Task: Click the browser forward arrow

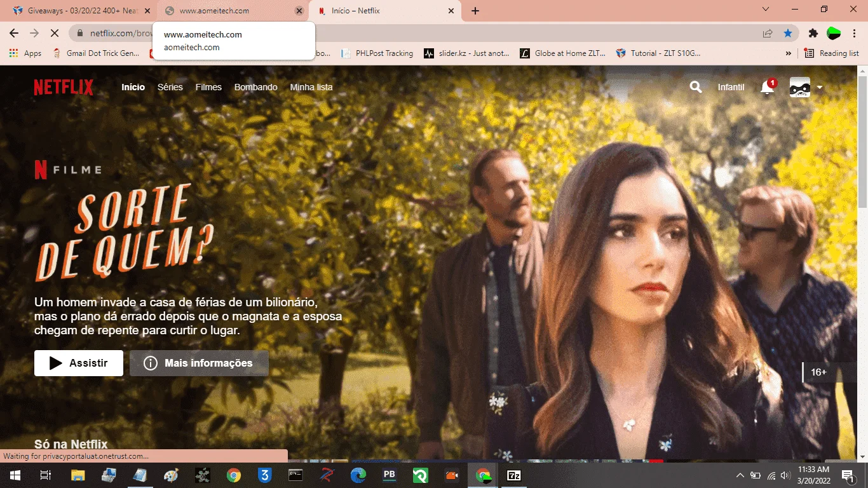Action: (x=34, y=33)
